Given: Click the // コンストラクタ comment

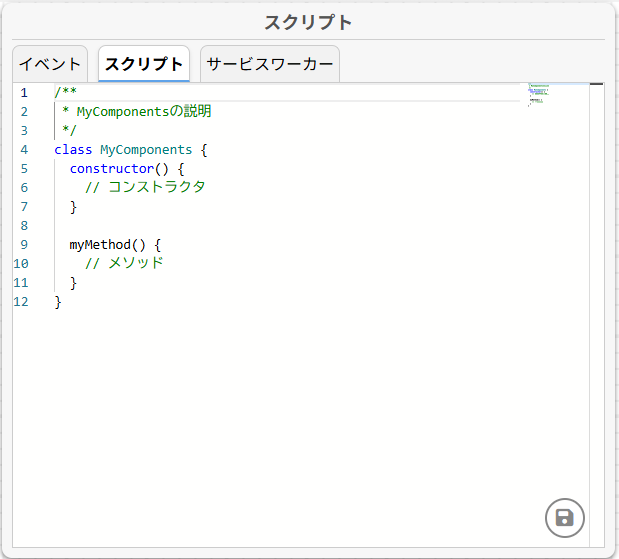Looking at the screenshot, I should click(145, 187).
